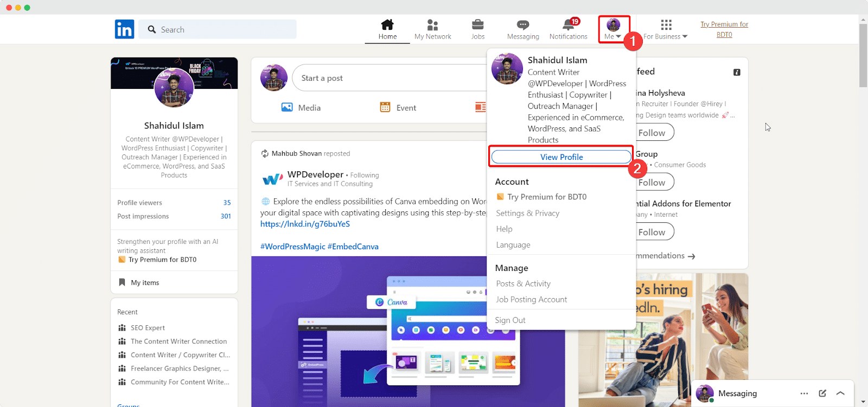The width and height of the screenshot is (868, 407).
Task: Follow the Consumer Goods Group
Action: coord(655,183)
